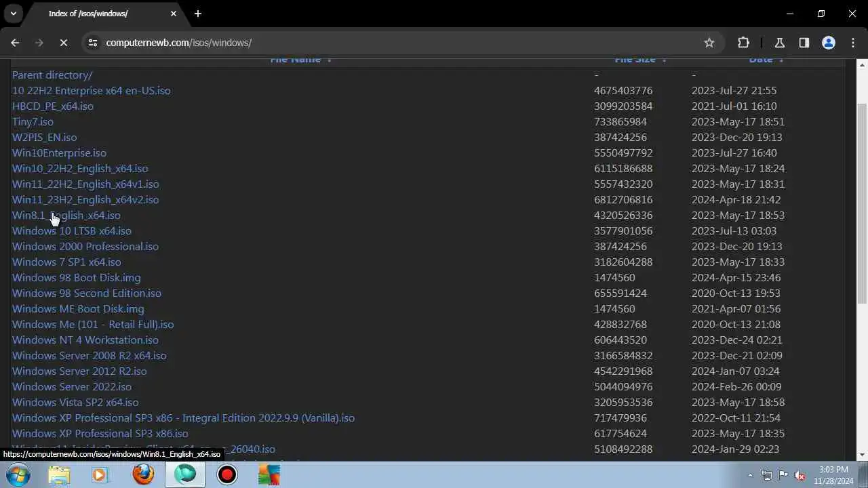Open Firefox from the taskbar

click(143, 475)
